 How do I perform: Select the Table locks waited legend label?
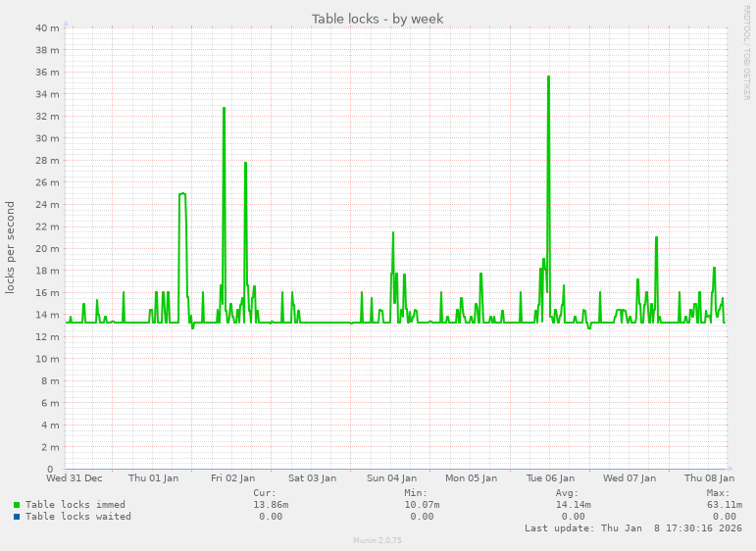point(77,517)
